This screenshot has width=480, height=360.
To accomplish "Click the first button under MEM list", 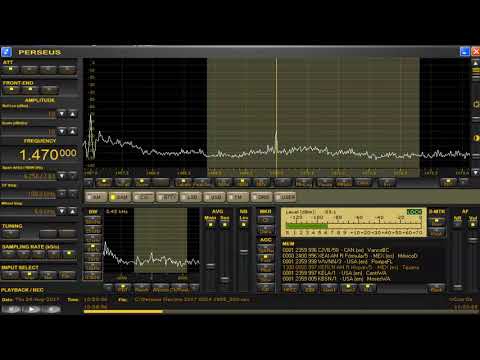I will (290, 289).
